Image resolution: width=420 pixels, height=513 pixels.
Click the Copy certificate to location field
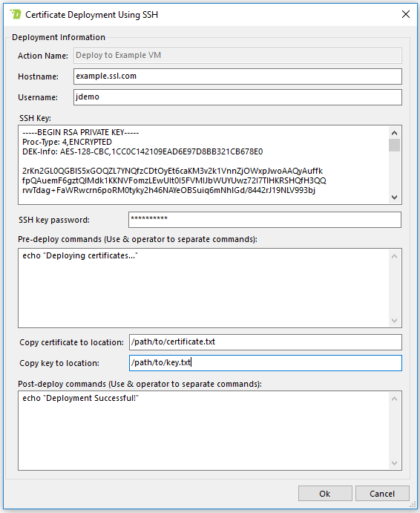click(265, 342)
